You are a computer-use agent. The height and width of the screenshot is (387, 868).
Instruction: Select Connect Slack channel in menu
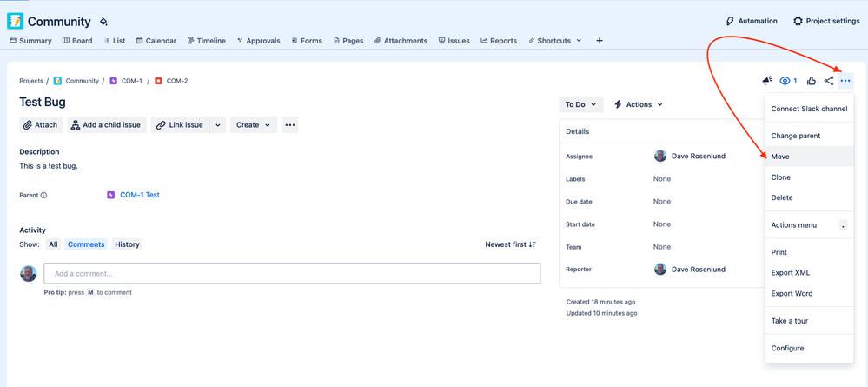pos(809,109)
